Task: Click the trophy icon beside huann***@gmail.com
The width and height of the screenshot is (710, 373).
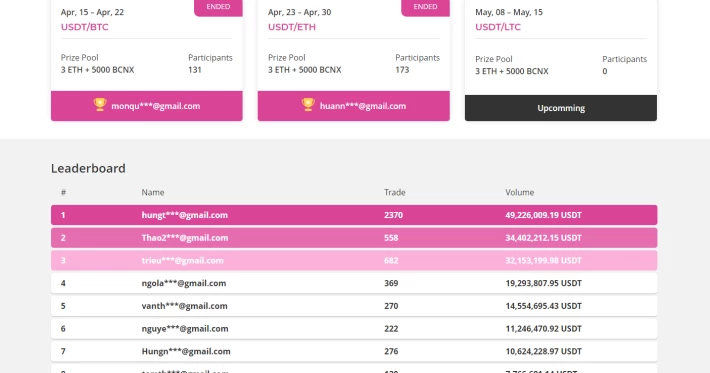Action: click(x=308, y=105)
